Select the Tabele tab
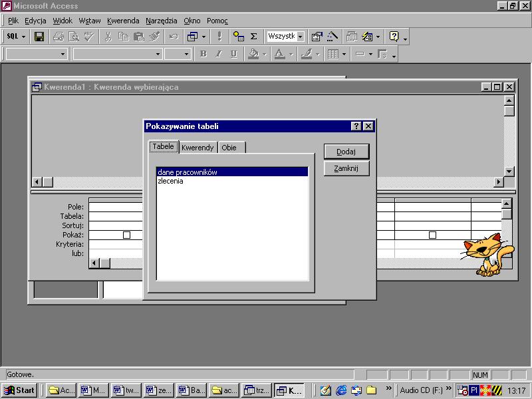Viewport: 532px width, 399px height. coord(164,146)
